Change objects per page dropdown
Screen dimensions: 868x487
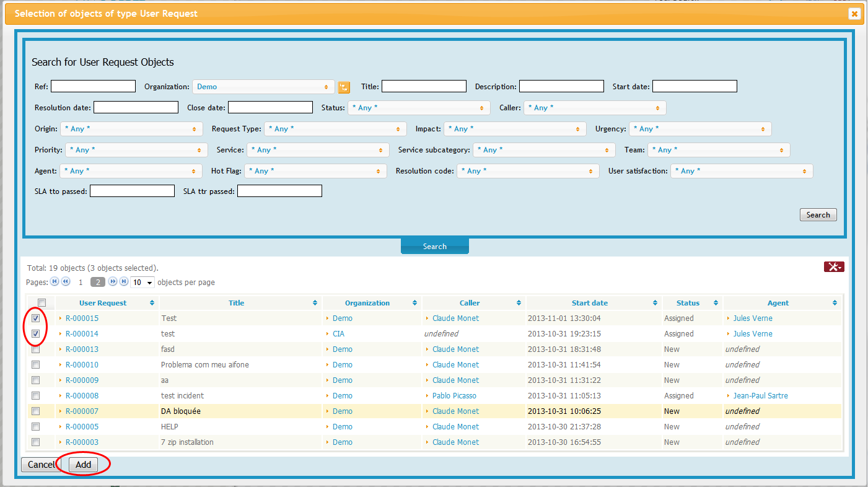(x=142, y=283)
